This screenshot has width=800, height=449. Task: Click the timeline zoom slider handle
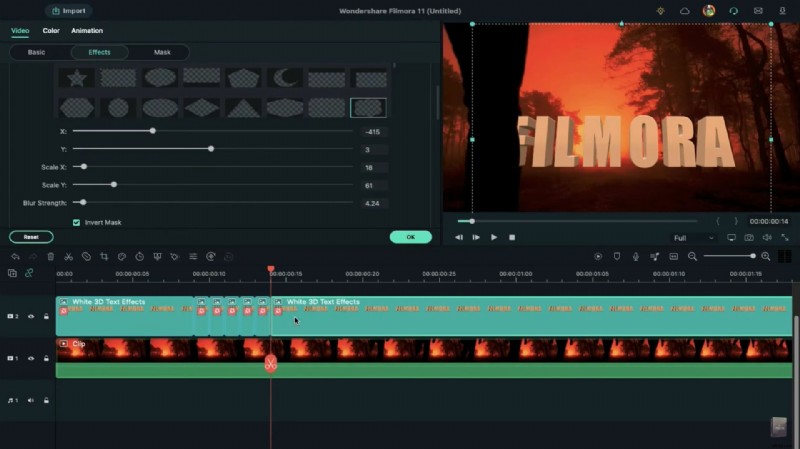pyautogui.click(x=753, y=256)
